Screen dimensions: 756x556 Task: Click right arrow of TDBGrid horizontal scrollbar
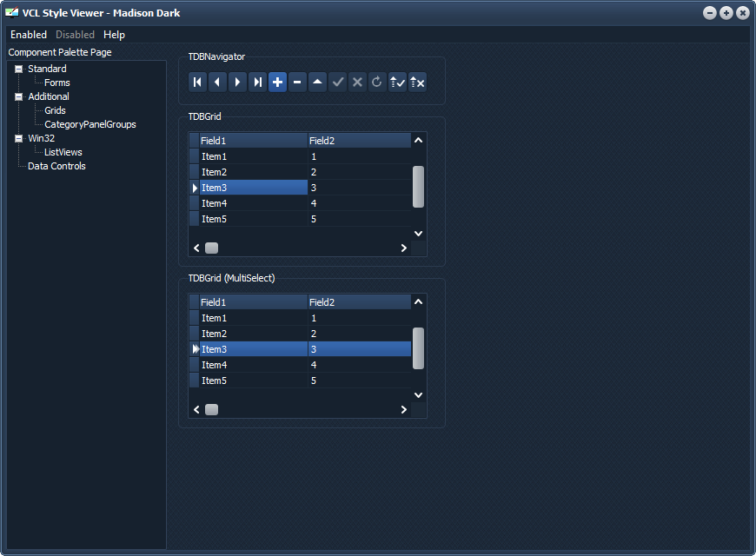(x=404, y=248)
